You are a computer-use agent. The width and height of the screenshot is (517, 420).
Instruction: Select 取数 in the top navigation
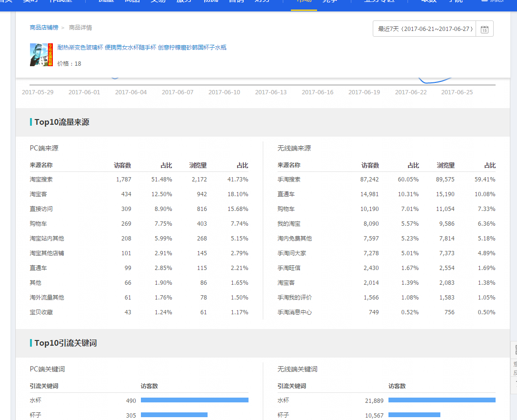point(428,2)
